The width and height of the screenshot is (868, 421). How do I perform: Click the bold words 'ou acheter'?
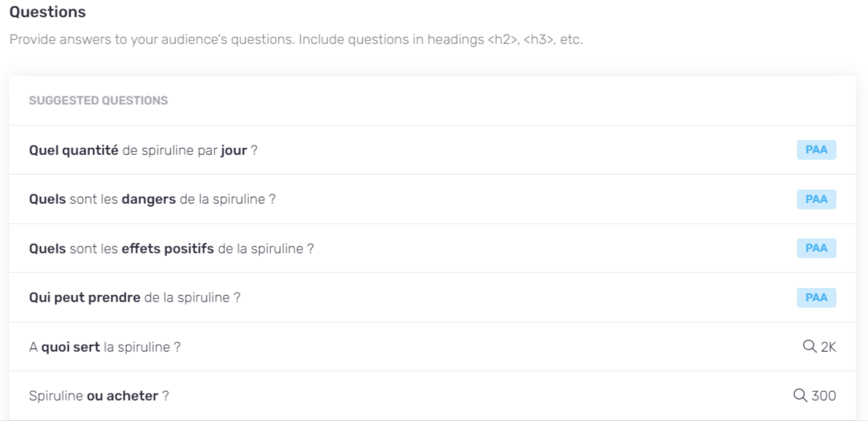pyautogui.click(x=122, y=396)
